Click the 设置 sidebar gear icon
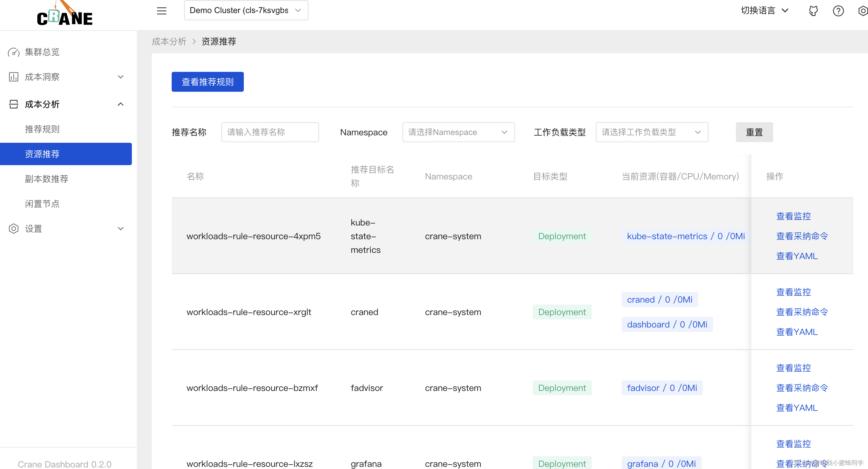 (13, 229)
